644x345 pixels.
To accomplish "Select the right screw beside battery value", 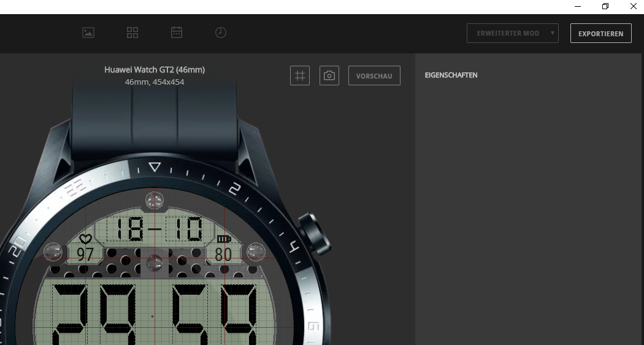I will tap(255, 251).
